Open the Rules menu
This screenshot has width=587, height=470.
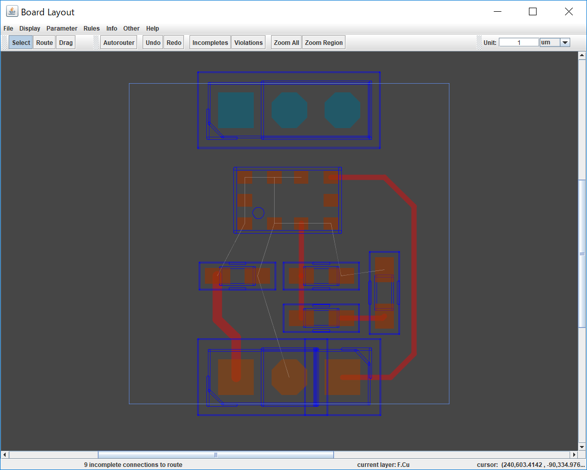pyautogui.click(x=91, y=28)
